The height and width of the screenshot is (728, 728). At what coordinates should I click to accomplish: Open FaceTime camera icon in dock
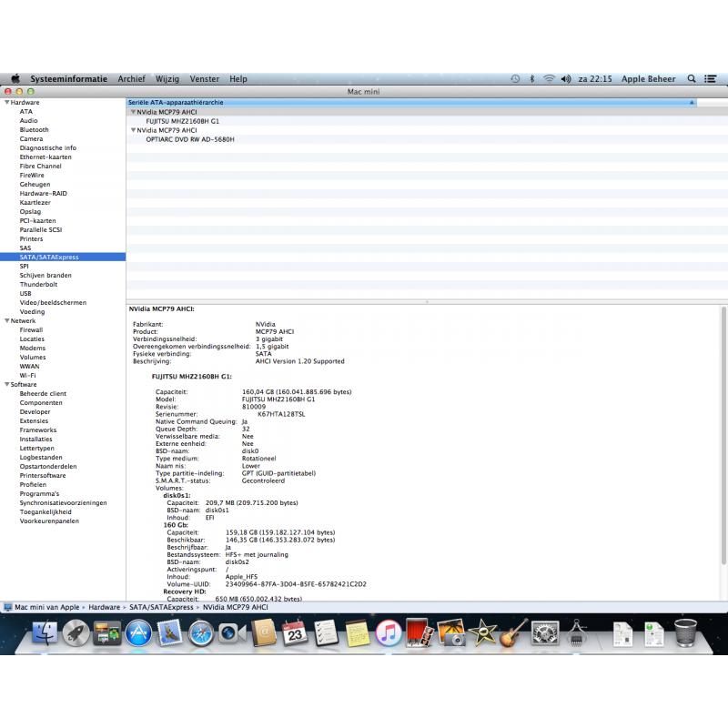coord(232,633)
